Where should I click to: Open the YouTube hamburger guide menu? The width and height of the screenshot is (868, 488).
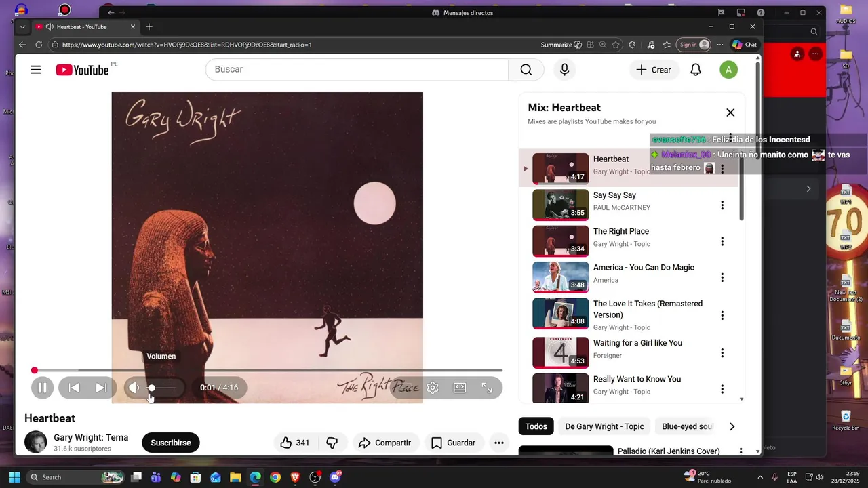point(36,70)
